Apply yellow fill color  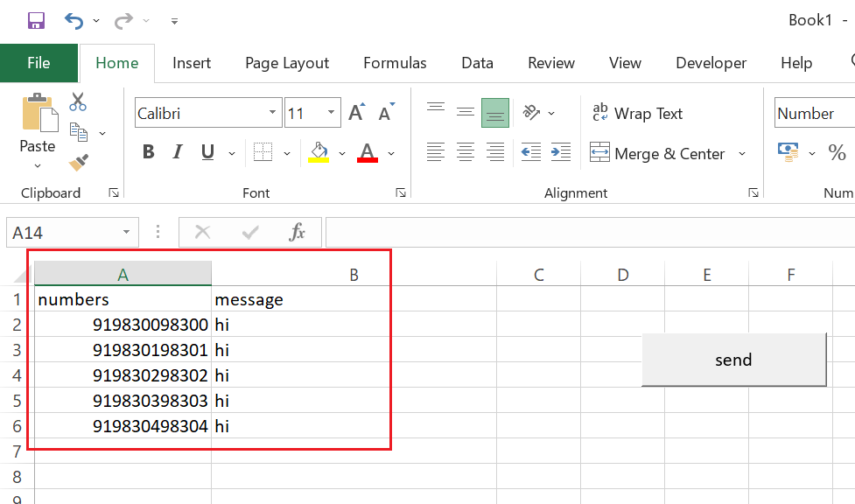click(x=319, y=152)
